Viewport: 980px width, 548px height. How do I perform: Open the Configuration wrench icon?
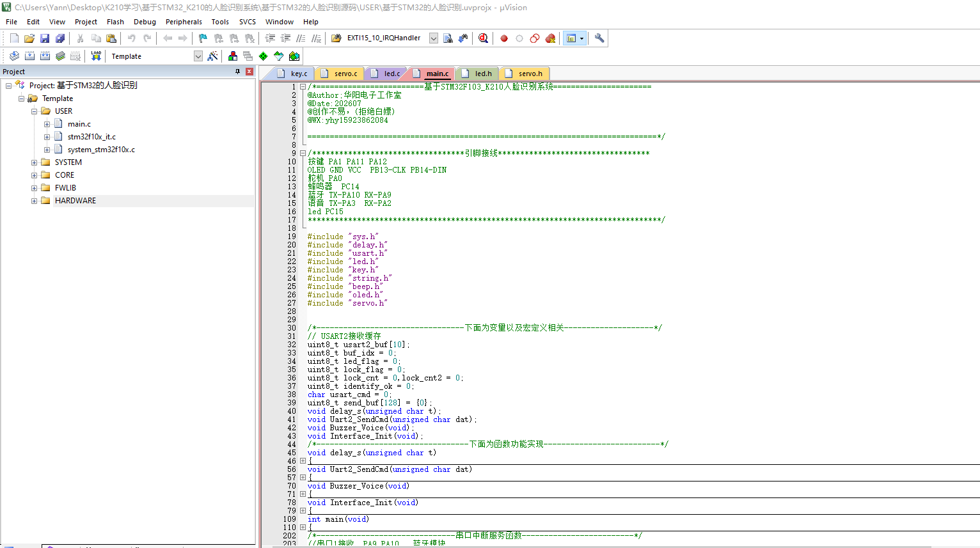(599, 38)
